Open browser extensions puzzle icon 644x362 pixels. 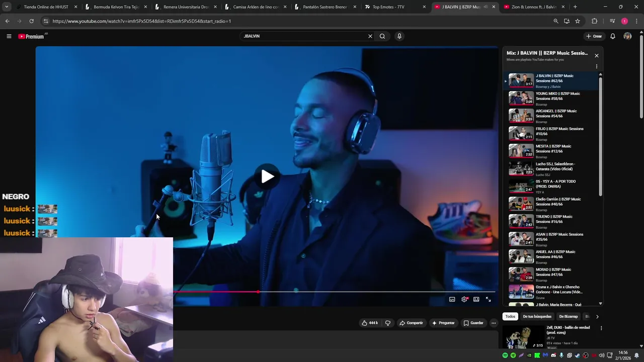pyautogui.click(x=595, y=21)
